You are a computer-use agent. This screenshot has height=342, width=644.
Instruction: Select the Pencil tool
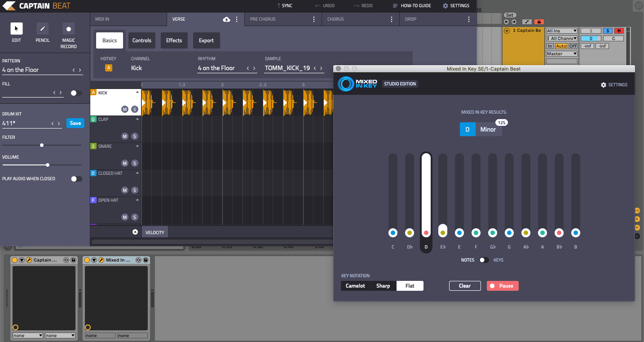pos(43,29)
